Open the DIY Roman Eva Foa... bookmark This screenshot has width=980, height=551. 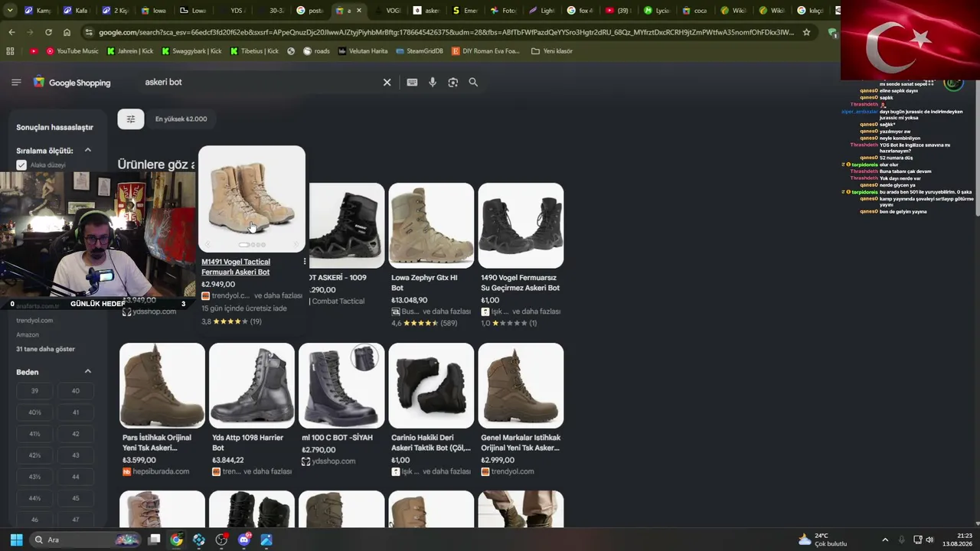(485, 51)
